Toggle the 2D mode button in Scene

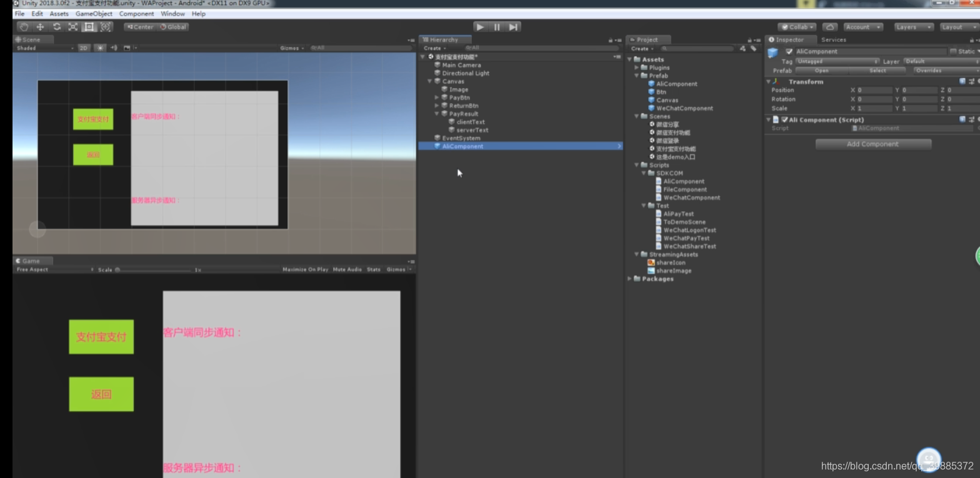point(84,47)
